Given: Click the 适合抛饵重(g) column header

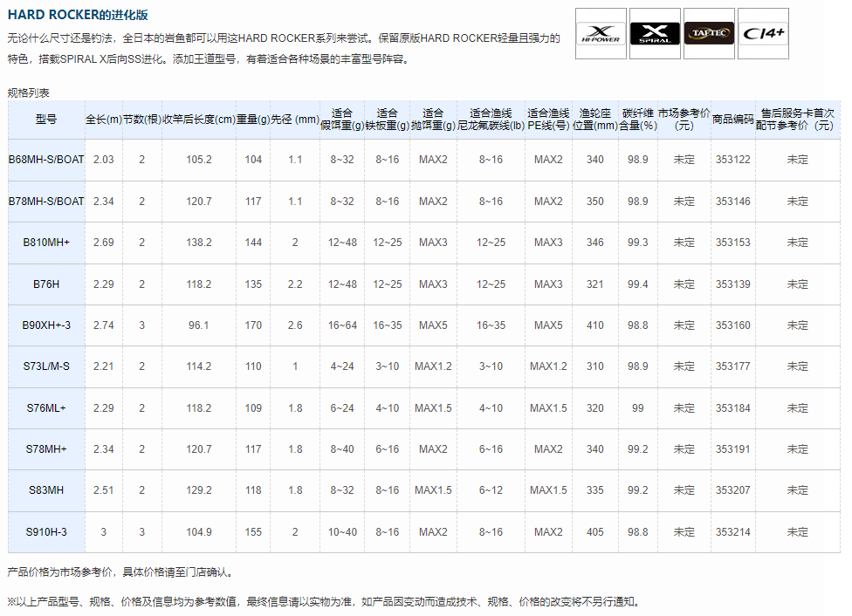Looking at the screenshot, I should pos(433,120).
